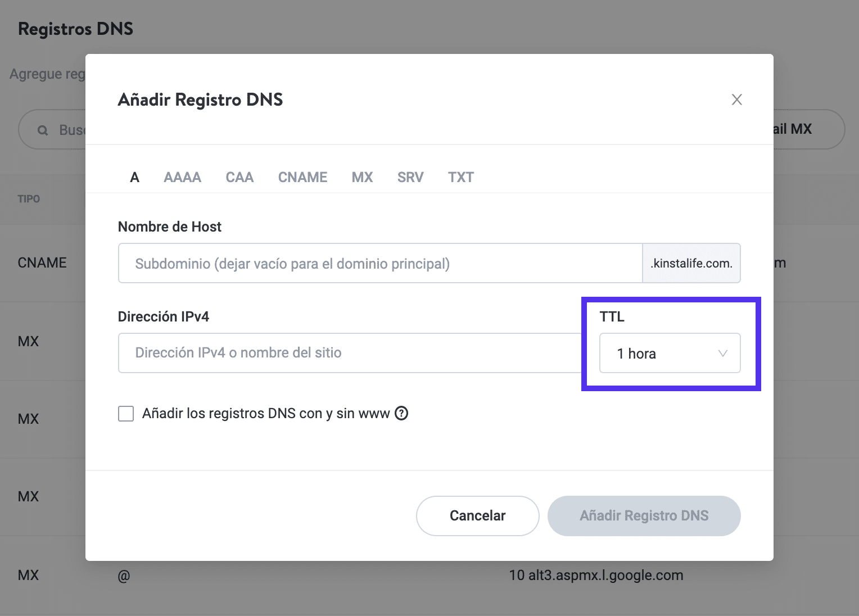Click the TTL dropdown chevron arrow
The width and height of the screenshot is (859, 616).
[x=723, y=354]
